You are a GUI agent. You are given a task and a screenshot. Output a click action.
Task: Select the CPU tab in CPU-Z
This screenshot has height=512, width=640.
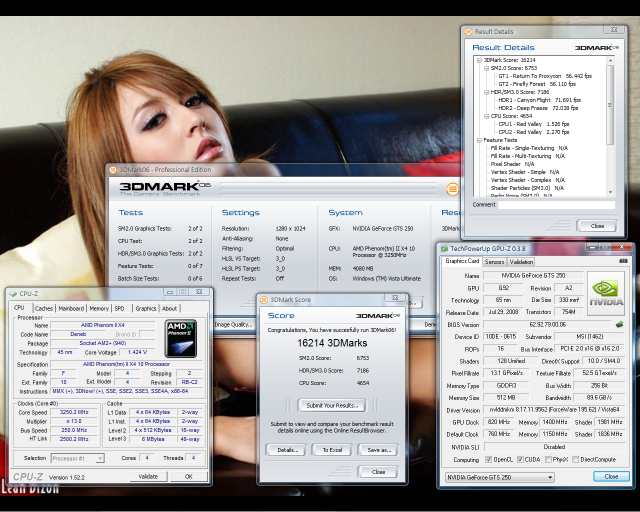coord(19,308)
